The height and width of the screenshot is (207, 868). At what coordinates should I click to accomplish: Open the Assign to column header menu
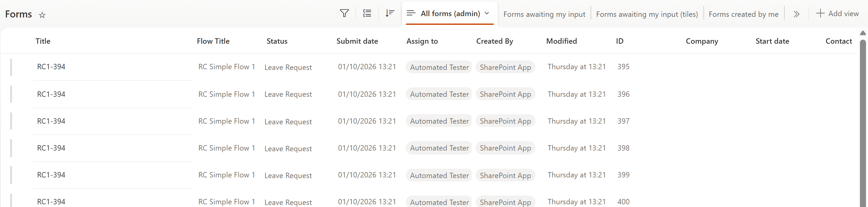pyautogui.click(x=422, y=41)
